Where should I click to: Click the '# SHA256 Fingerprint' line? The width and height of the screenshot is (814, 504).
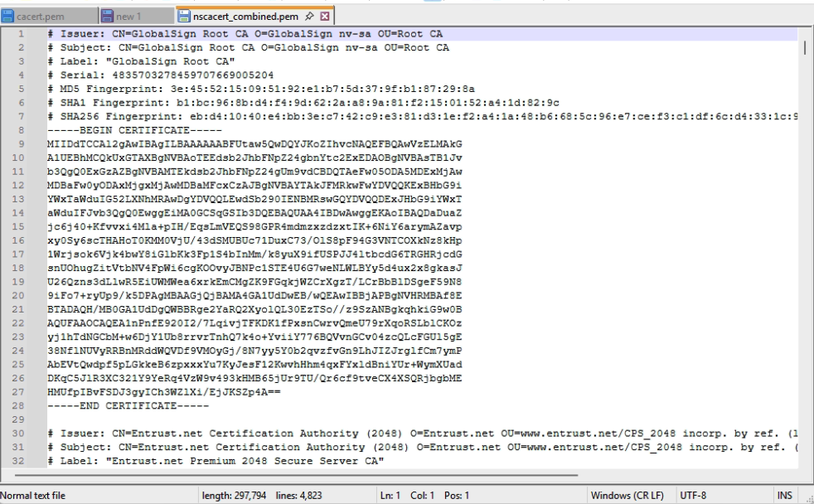[x=422, y=116]
